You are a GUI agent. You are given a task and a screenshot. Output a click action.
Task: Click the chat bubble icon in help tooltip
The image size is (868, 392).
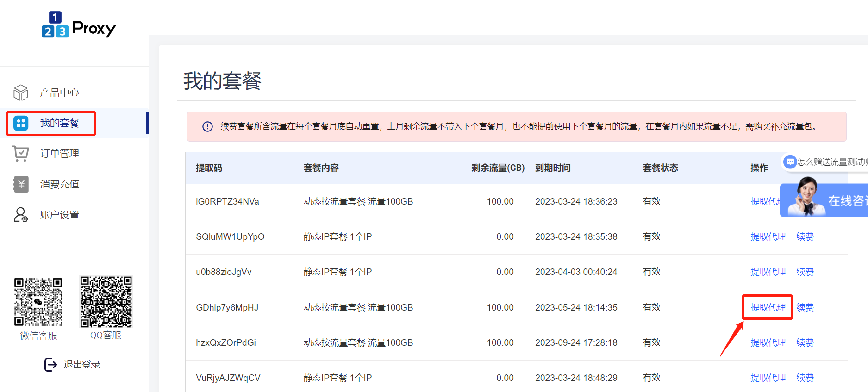(790, 162)
